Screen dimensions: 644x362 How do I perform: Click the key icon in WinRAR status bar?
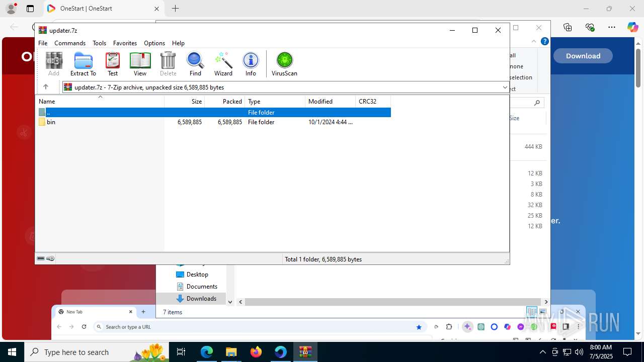click(50, 258)
